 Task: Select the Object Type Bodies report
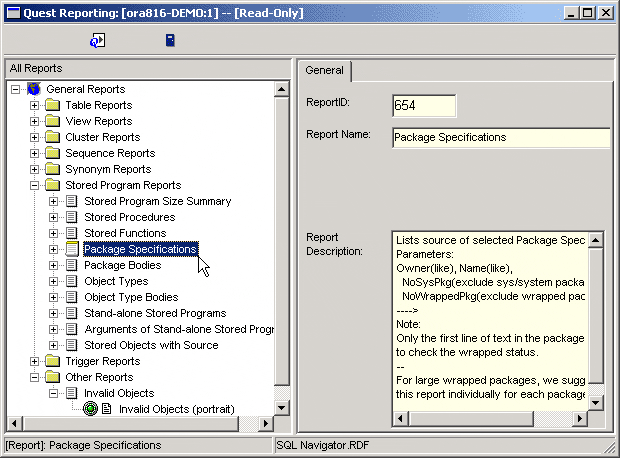click(x=131, y=297)
